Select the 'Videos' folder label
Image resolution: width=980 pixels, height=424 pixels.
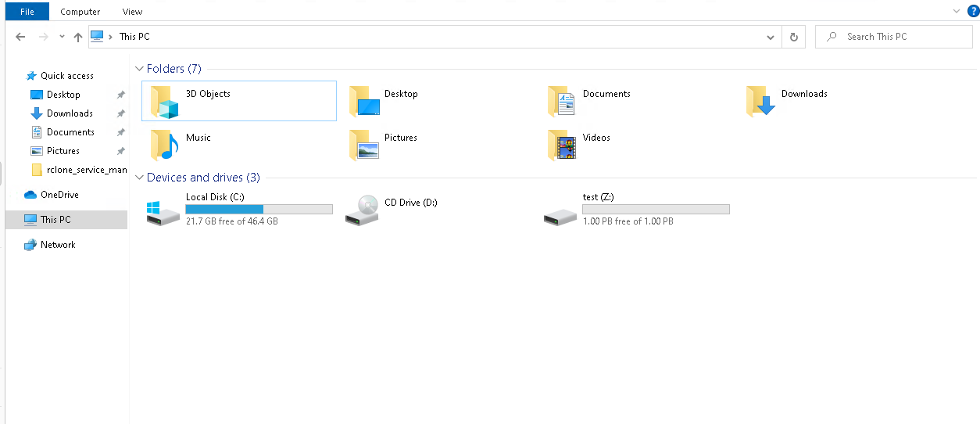(596, 138)
